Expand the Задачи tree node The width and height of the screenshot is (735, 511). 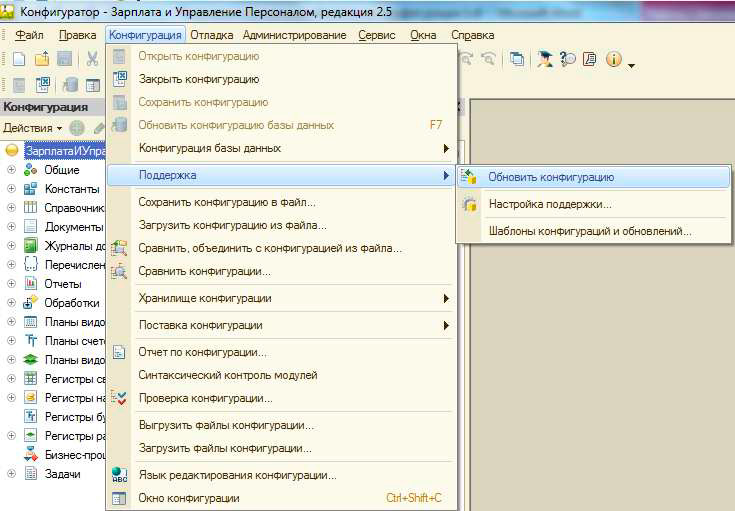coord(12,474)
